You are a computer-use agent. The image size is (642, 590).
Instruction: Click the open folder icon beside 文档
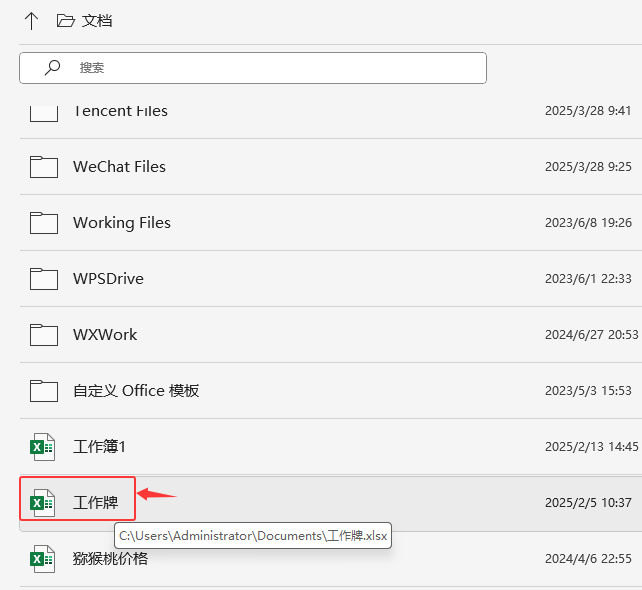tap(65, 20)
